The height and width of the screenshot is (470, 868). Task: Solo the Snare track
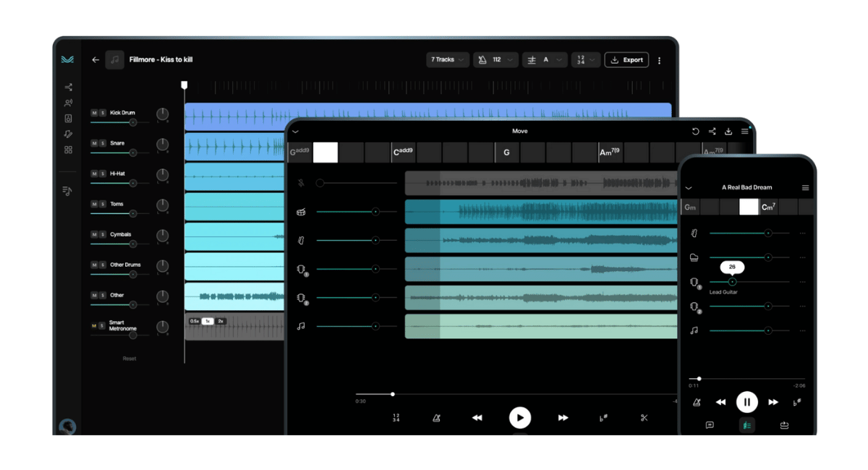tap(103, 143)
